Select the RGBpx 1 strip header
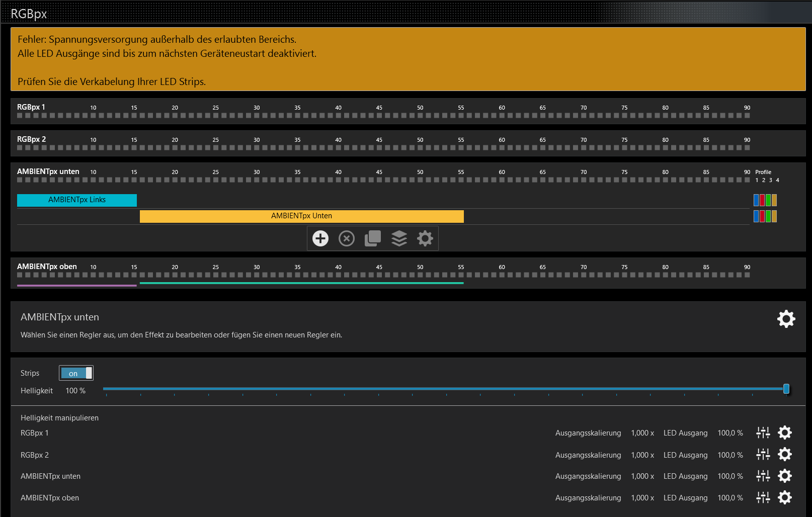 tap(31, 107)
